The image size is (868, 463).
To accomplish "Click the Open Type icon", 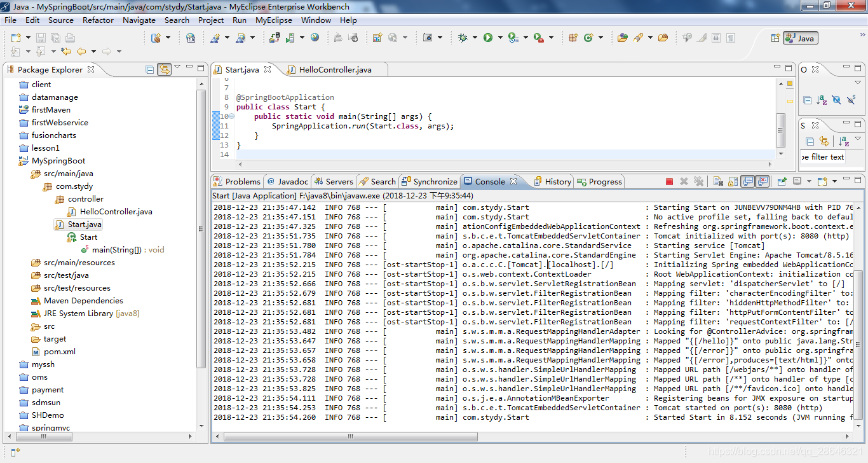I will (623, 38).
